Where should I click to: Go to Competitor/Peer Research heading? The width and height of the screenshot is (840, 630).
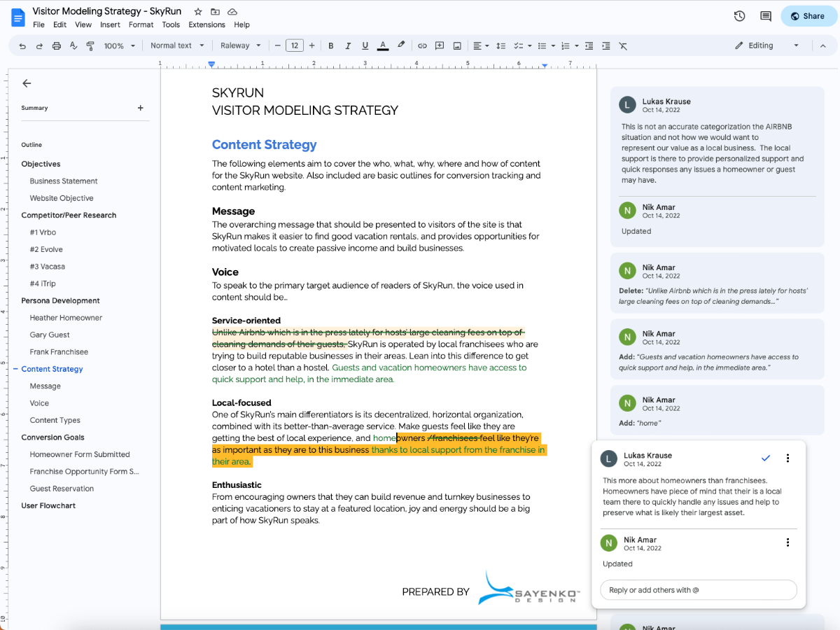[x=69, y=215]
